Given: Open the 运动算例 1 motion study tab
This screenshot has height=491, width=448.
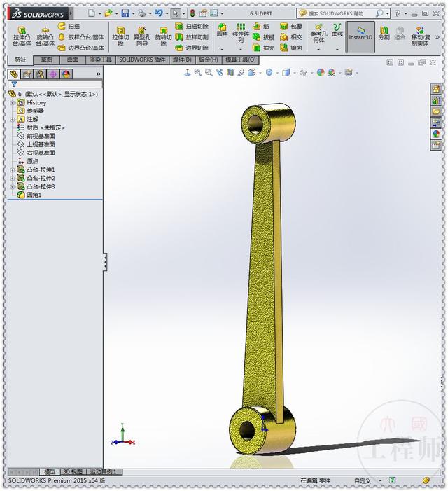Looking at the screenshot, I should tap(104, 471).
